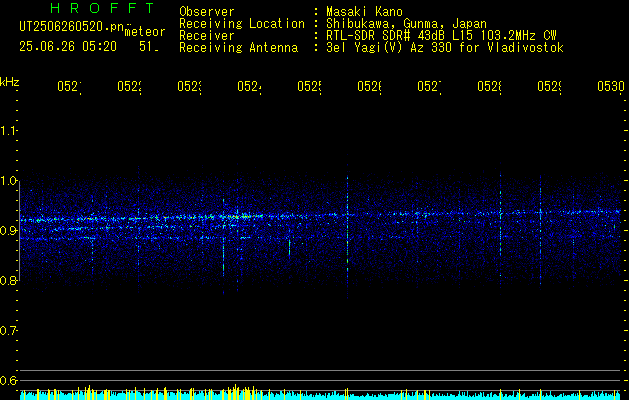The width and height of the screenshot is (629, 400).
Task: Click the 0.8 kHz frequency label
Action: coord(8,280)
